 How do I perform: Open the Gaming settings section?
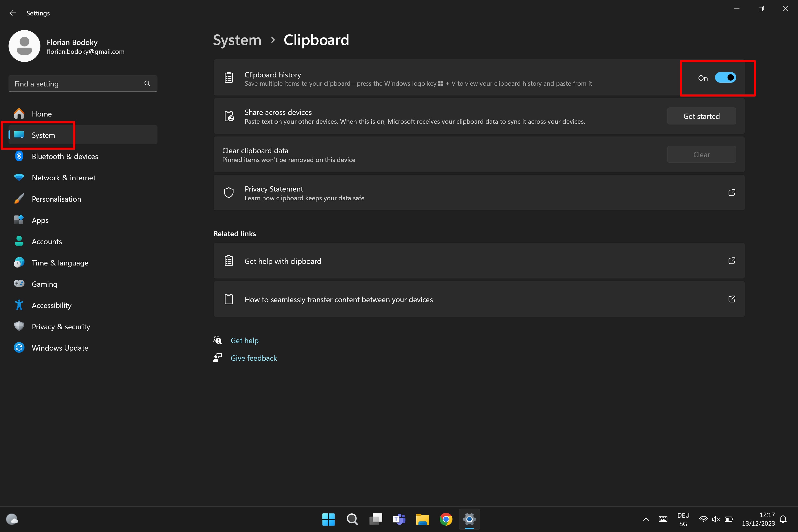[44, 284]
